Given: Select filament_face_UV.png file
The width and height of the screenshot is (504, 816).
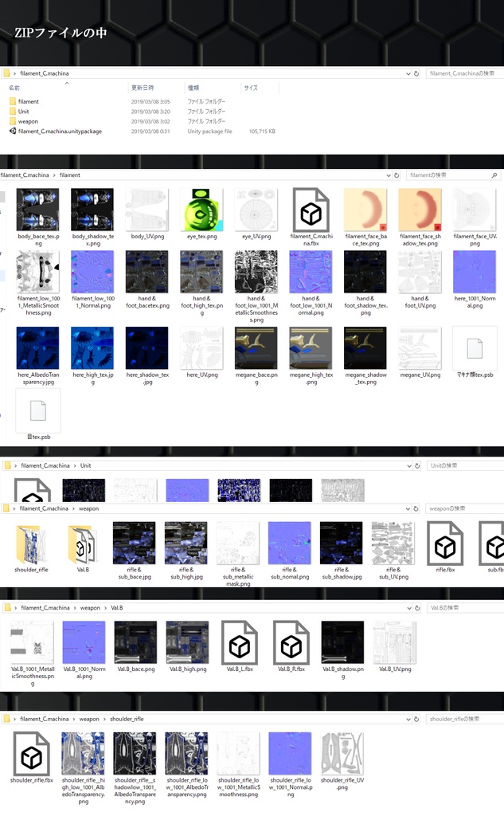Looking at the screenshot, I should point(475,217).
